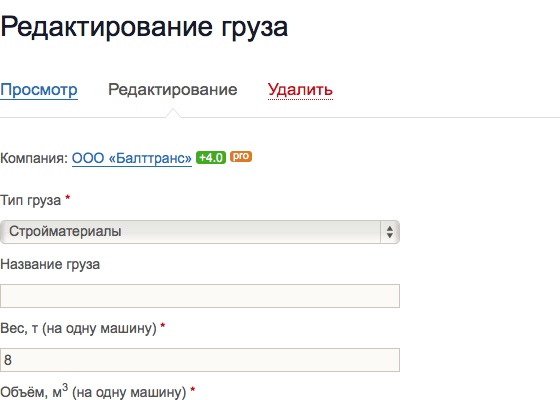560x400 pixels.
Task: Click the up-down arrows of cargo type select
Action: (390, 232)
